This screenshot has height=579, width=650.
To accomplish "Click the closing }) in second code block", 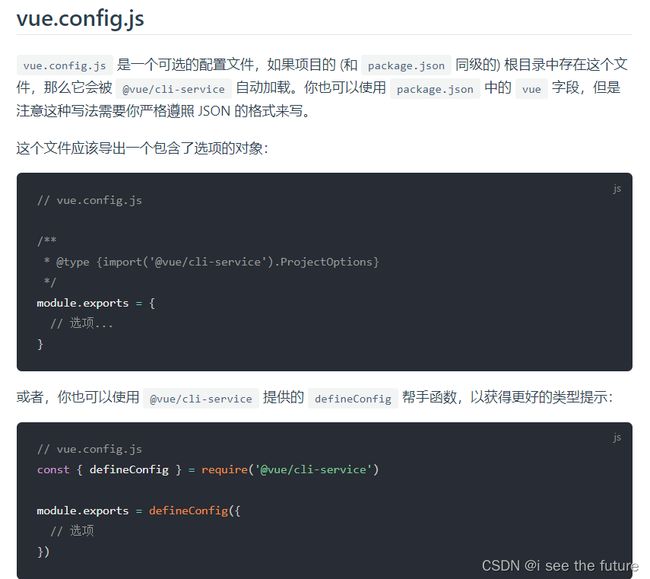I will 43,552.
